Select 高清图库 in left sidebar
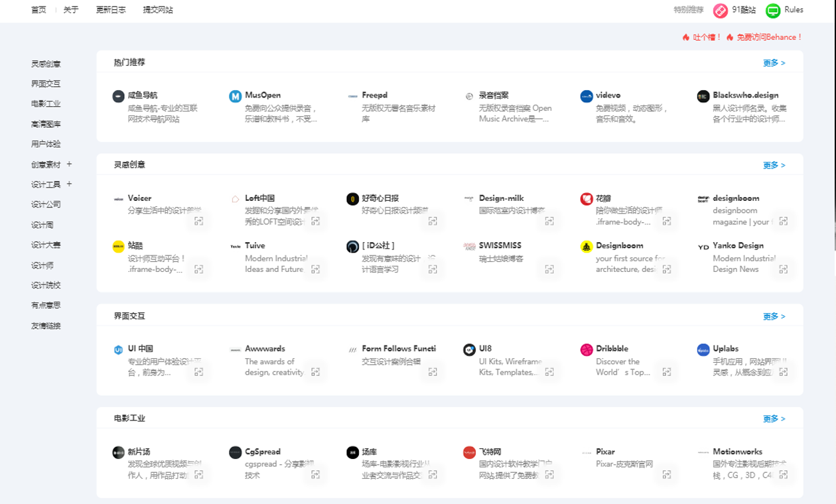 (x=46, y=124)
